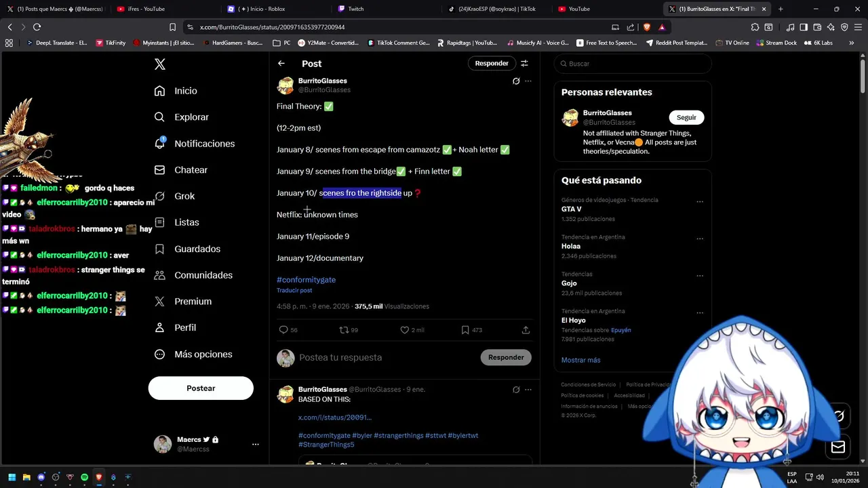
Task: Open Comunidades in the sidebar
Action: pos(193,275)
